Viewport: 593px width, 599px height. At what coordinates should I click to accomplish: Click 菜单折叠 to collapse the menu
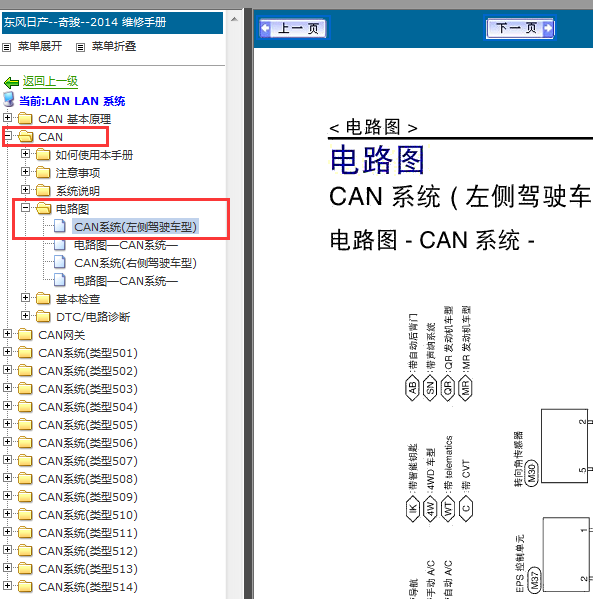[x=114, y=47]
